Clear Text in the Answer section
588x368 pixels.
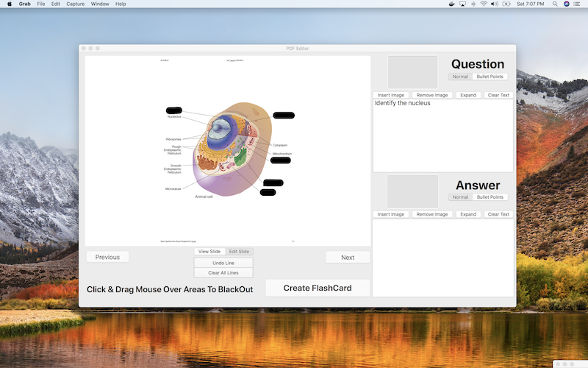498,214
